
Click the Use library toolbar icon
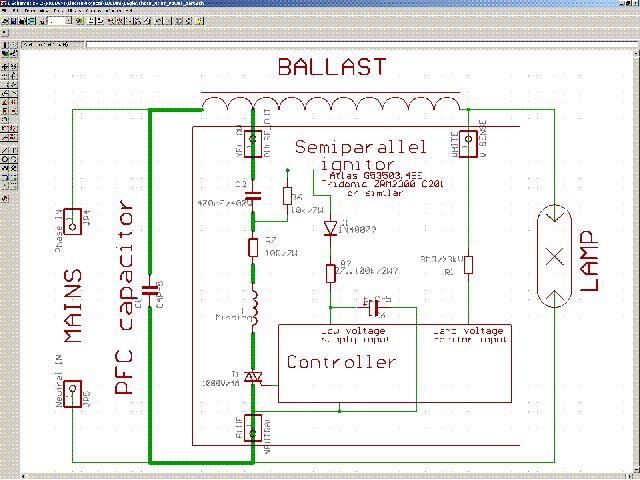click(x=79, y=20)
